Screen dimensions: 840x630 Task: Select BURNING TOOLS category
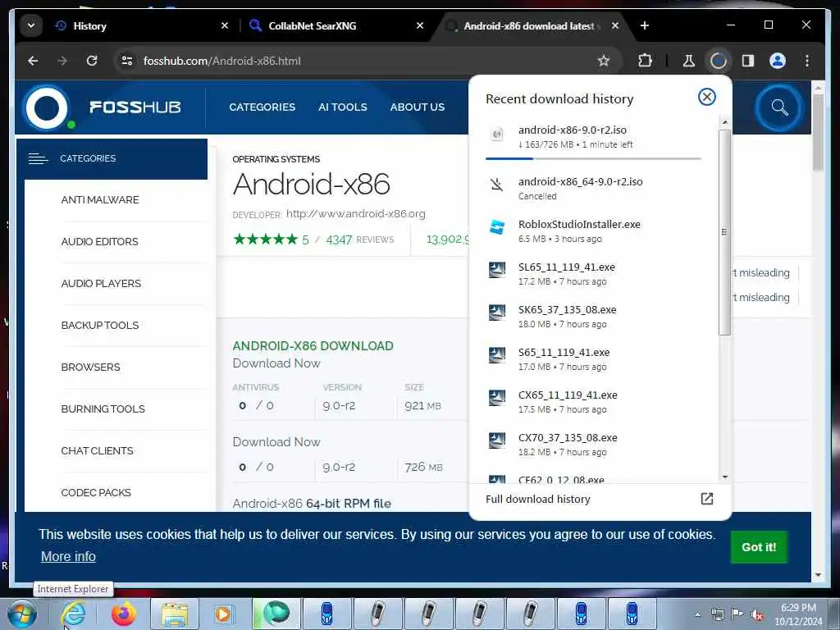[x=103, y=409]
